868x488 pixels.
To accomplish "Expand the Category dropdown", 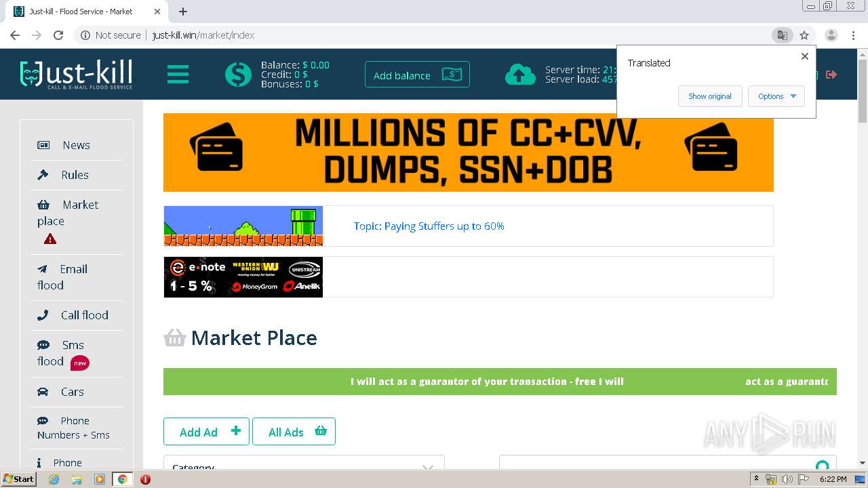I will (304, 464).
